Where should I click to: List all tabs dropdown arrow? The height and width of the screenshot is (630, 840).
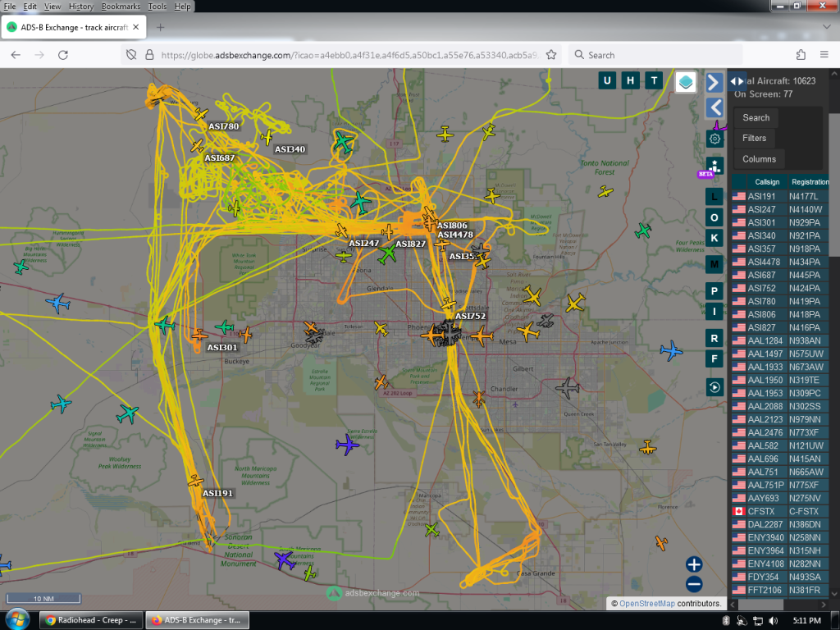click(826, 27)
